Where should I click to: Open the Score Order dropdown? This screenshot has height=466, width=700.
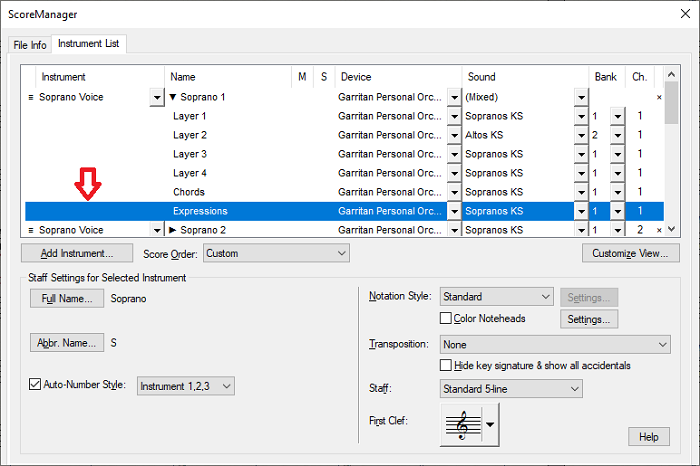pyautogui.click(x=276, y=253)
